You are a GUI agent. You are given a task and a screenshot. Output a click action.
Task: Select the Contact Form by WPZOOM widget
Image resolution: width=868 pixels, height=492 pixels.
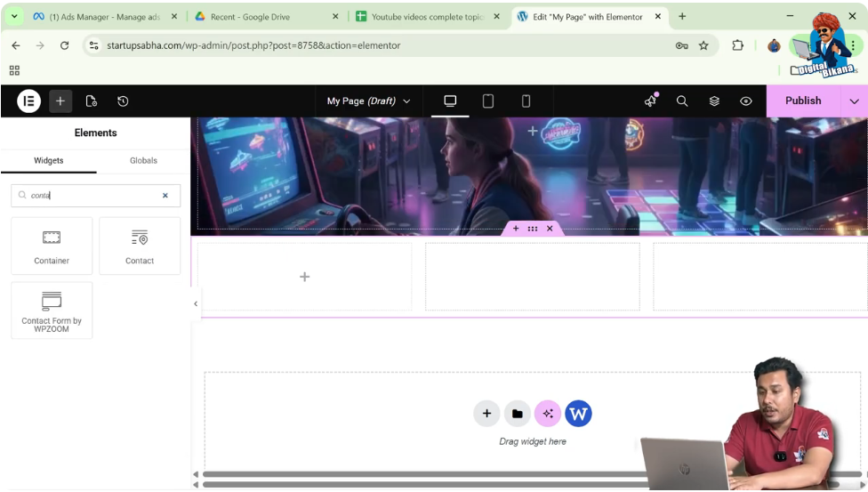click(52, 311)
